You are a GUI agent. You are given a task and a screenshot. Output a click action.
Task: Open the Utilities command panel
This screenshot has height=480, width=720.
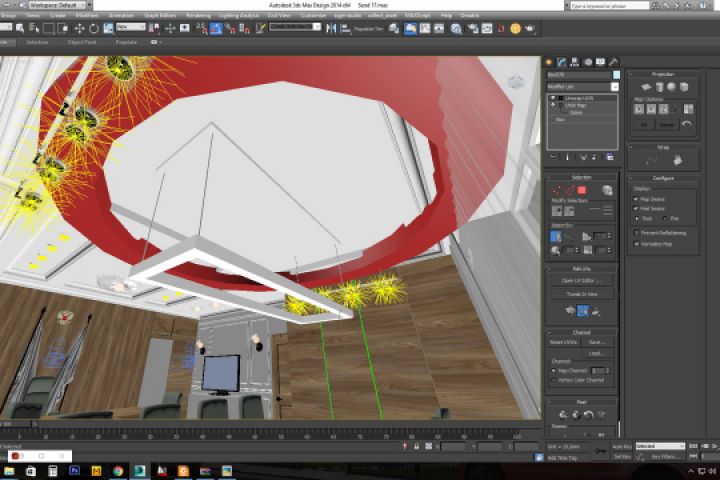coord(613,62)
